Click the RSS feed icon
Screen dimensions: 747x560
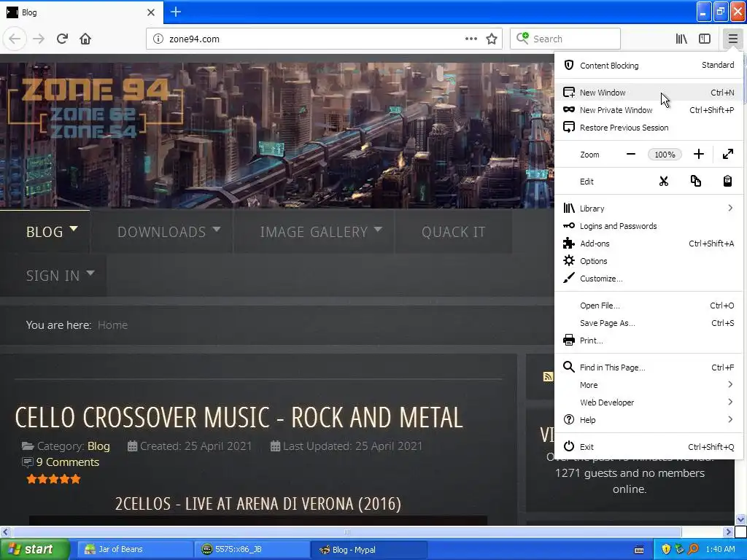pyautogui.click(x=548, y=377)
